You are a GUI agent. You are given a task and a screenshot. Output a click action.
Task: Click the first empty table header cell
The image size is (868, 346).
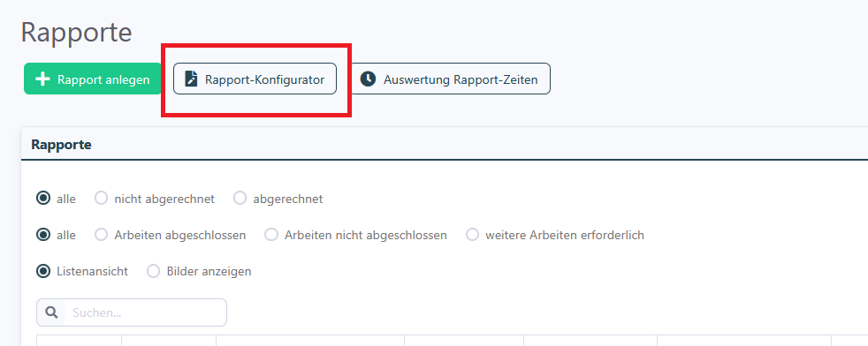pos(80,341)
